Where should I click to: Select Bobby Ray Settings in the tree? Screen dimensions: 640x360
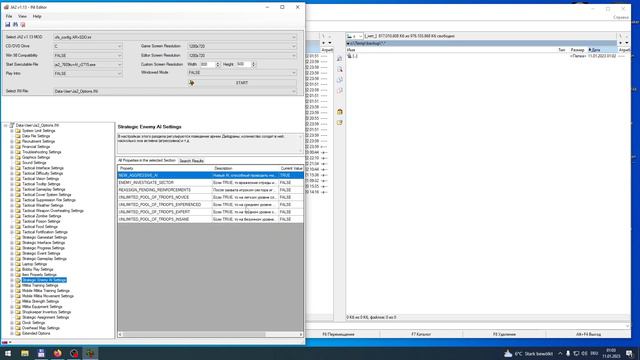coord(37,269)
